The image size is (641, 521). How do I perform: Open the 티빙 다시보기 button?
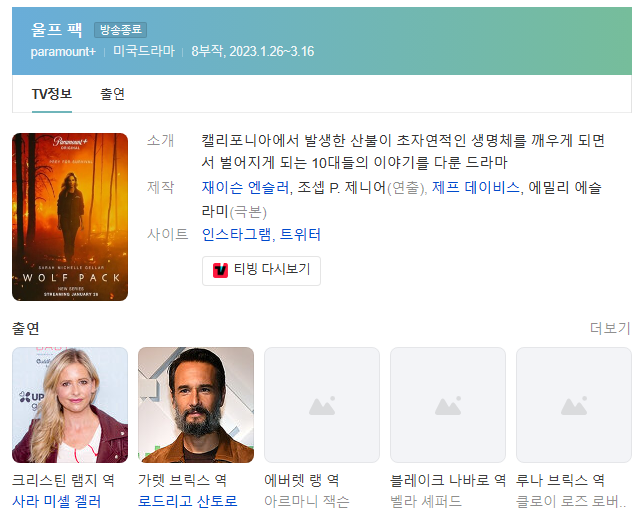click(261, 270)
